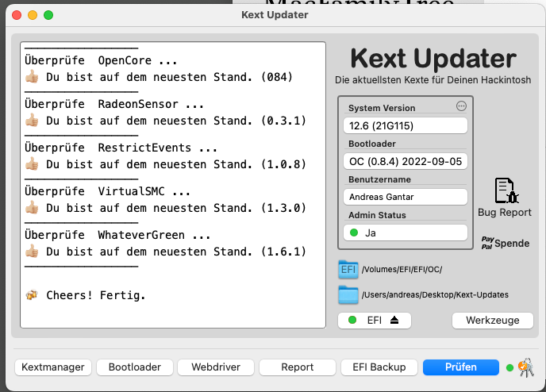Click the thumbs-up icon on the RadeonSensor result
Screen dimensions: 546x392
(32, 120)
